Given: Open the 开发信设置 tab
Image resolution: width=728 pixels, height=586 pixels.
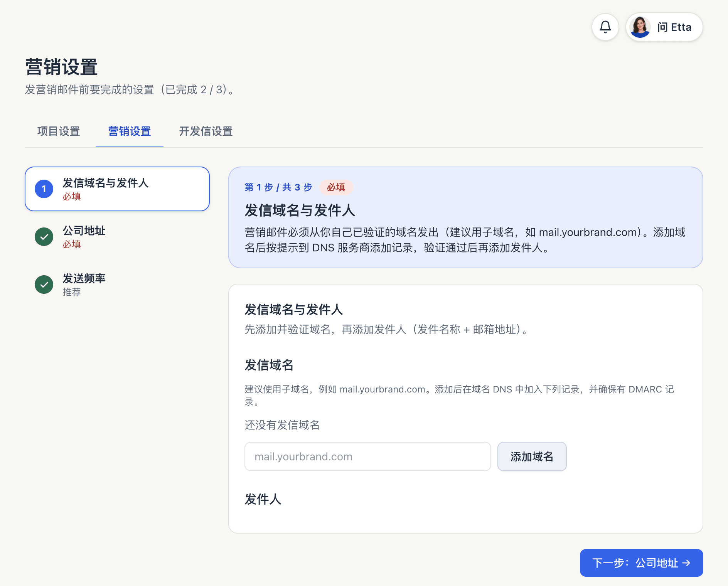Looking at the screenshot, I should pos(206,131).
